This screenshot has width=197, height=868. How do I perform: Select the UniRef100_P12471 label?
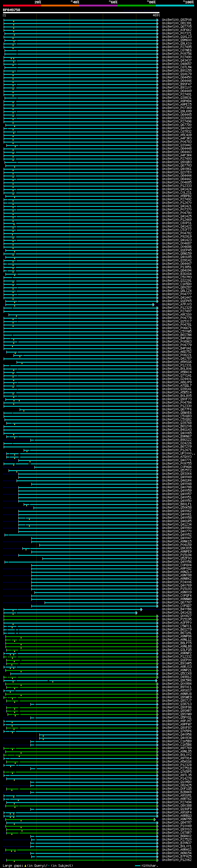pyautogui.click(x=177, y=450)
